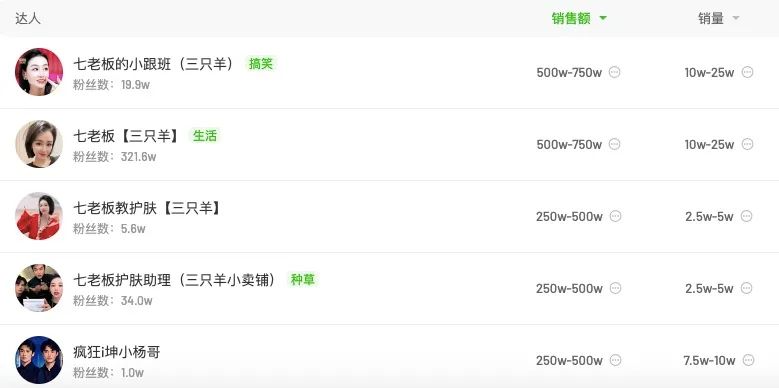Open sales volume info for 七老板护肤助理

[x=747, y=288]
